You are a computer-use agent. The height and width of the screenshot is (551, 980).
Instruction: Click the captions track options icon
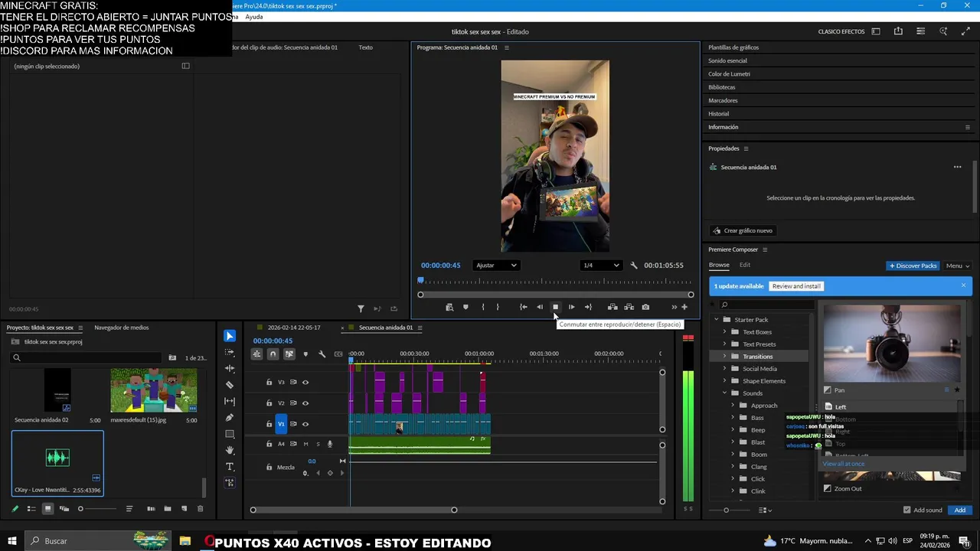(338, 354)
